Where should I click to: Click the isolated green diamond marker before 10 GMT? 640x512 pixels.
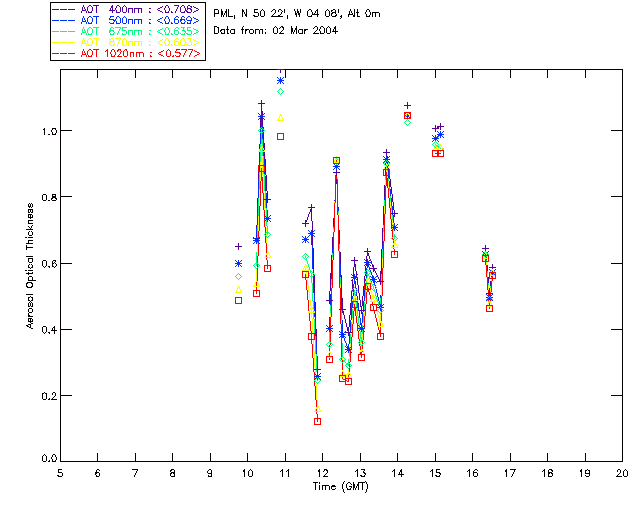tap(238, 277)
